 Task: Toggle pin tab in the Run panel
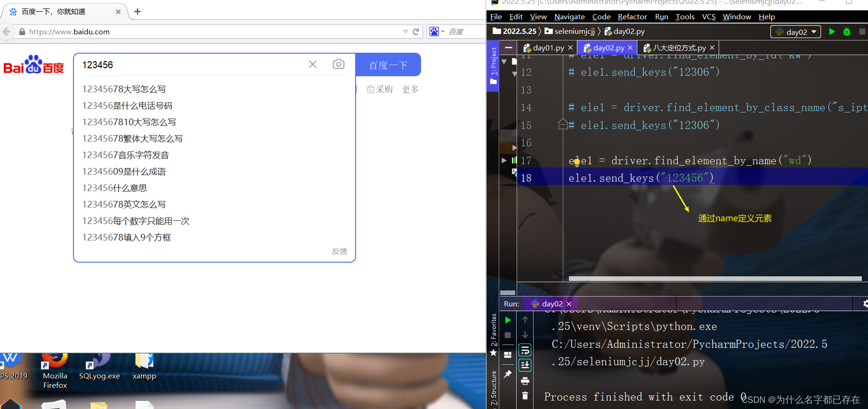pos(508,374)
